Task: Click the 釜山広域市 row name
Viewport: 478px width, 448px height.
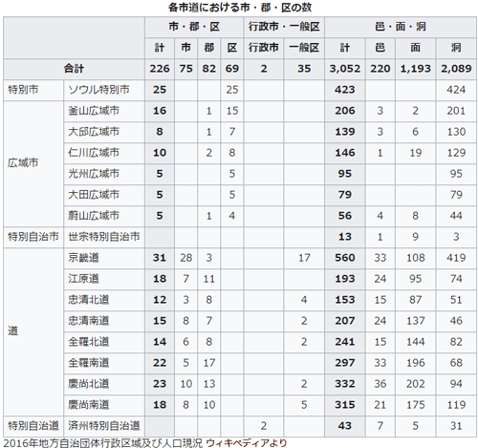Action: pos(94,111)
